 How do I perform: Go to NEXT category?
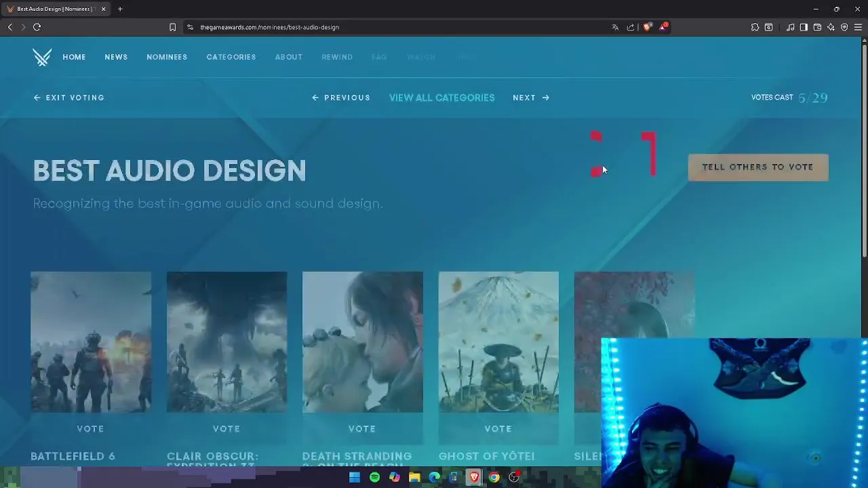pyautogui.click(x=531, y=98)
